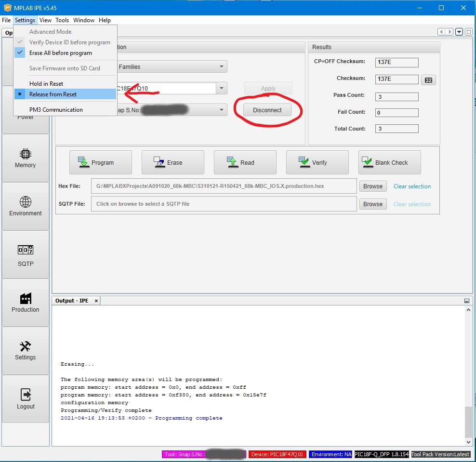The height and width of the screenshot is (462, 476).
Task: Open the Help menu
Action: (105, 20)
